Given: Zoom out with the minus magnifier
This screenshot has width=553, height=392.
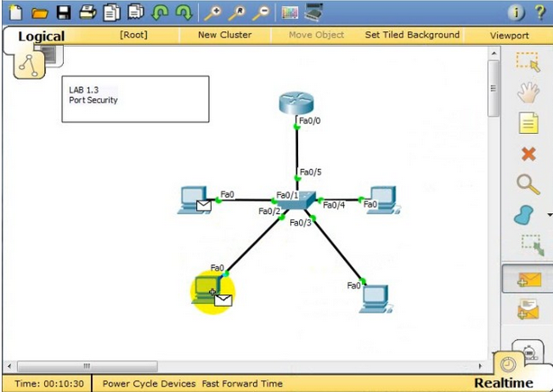Looking at the screenshot, I should tap(261, 13).
